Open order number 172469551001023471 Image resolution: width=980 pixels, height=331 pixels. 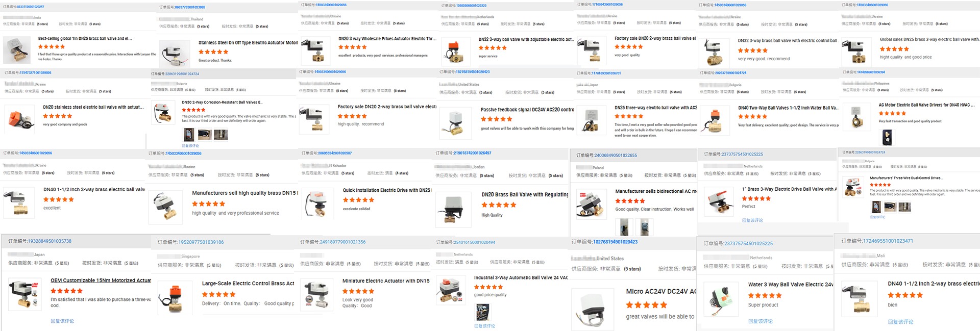point(888,241)
